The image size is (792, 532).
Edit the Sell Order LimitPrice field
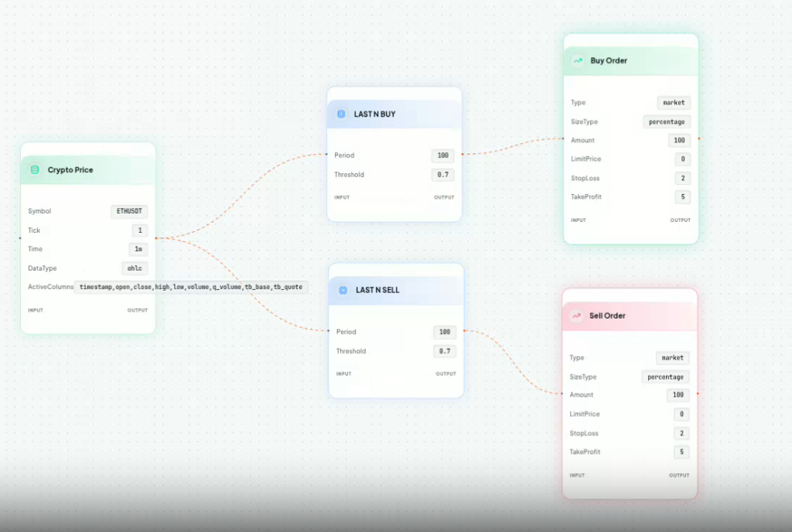tap(682, 414)
